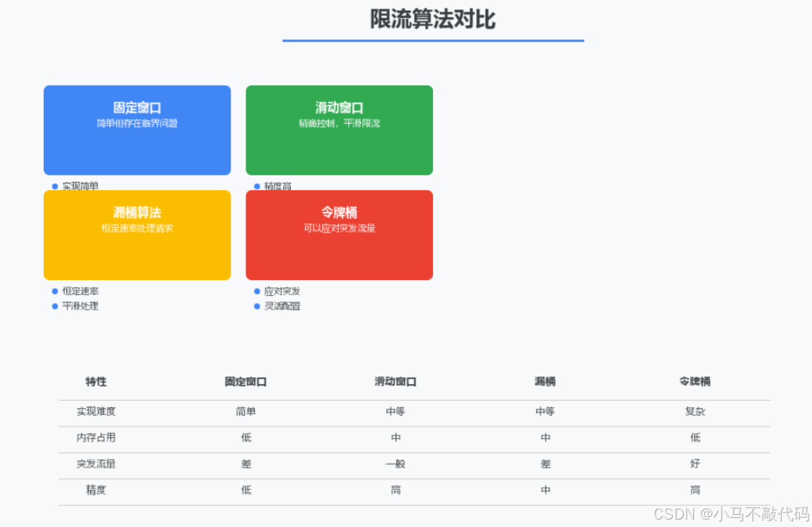The image size is (812, 527).
Task: Click 简单 cell in 实现难度 row
Action: pos(245,411)
